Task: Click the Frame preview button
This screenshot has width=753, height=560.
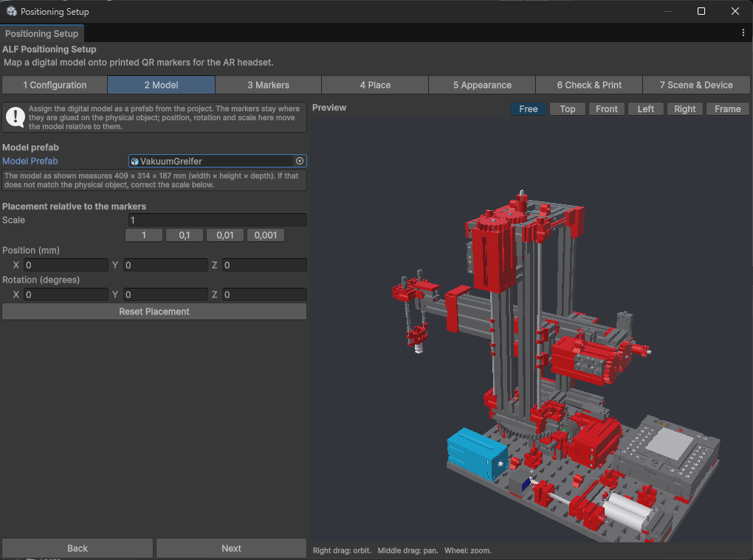Action: [x=728, y=109]
